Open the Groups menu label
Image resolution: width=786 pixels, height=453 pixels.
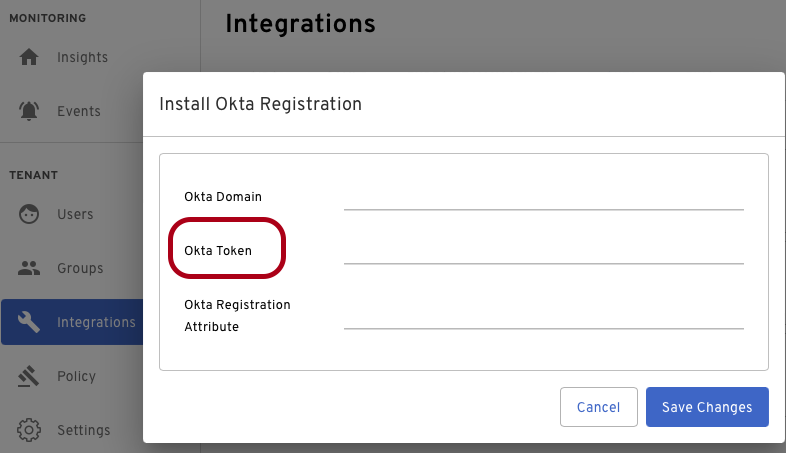pos(80,268)
